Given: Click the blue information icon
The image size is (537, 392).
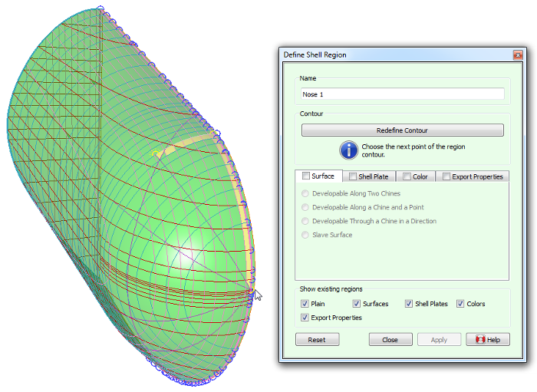Looking at the screenshot, I should pyautogui.click(x=348, y=150).
